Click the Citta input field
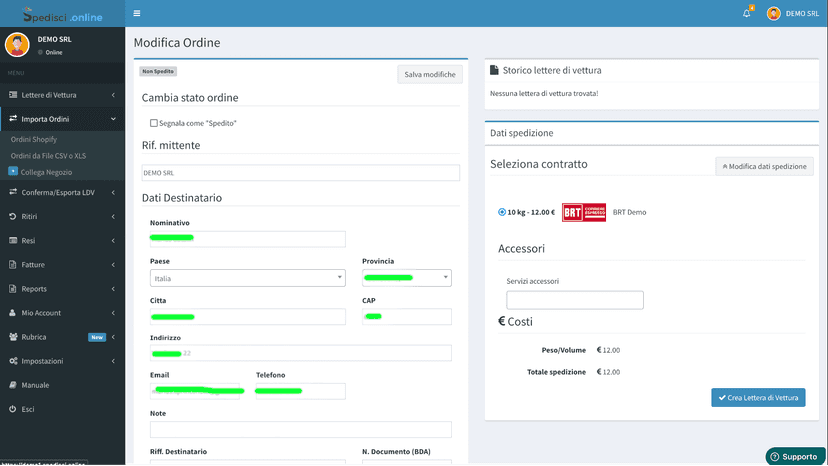The image size is (828, 466). coord(248,316)
